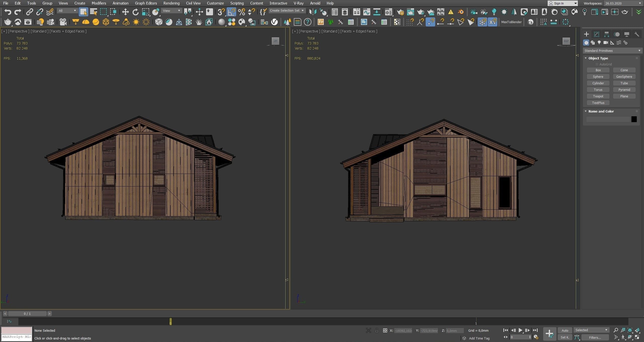Click the Box primitive button
644x342 pixels.
tap(598, 70)
